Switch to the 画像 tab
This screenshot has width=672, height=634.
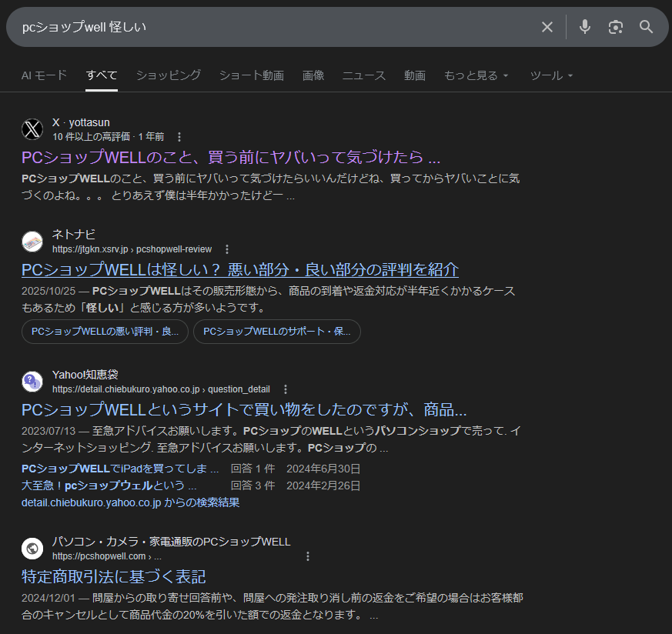coord(313,75)
